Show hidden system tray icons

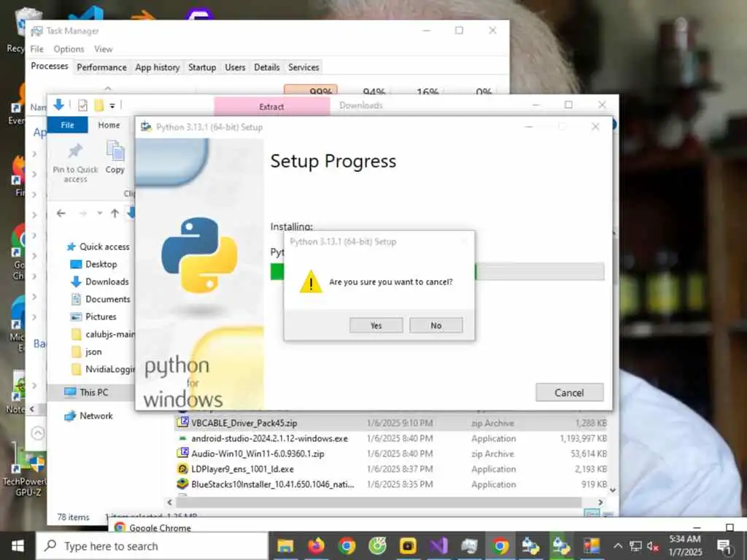click(x=617, y=545)
